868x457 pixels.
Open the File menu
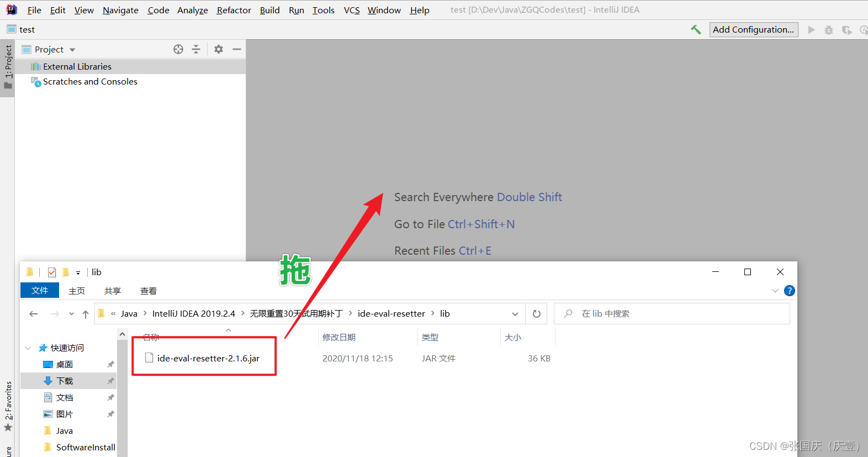tap(34, 10)
